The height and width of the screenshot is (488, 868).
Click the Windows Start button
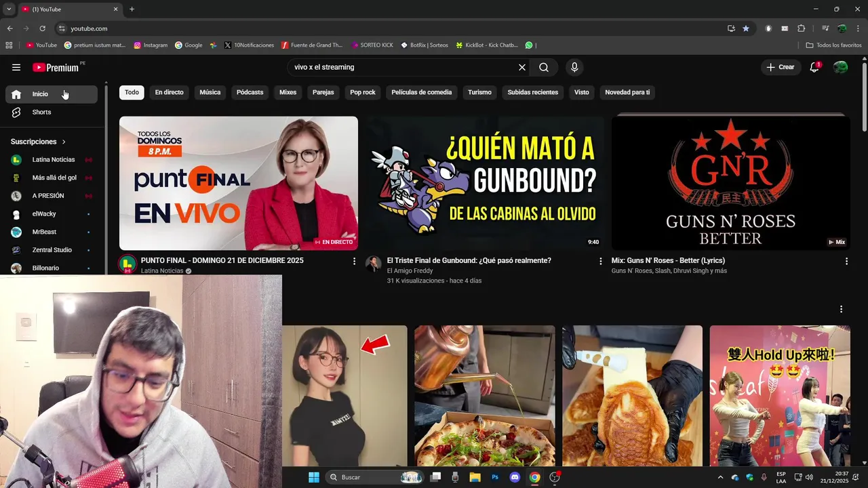tap(314, 477)
